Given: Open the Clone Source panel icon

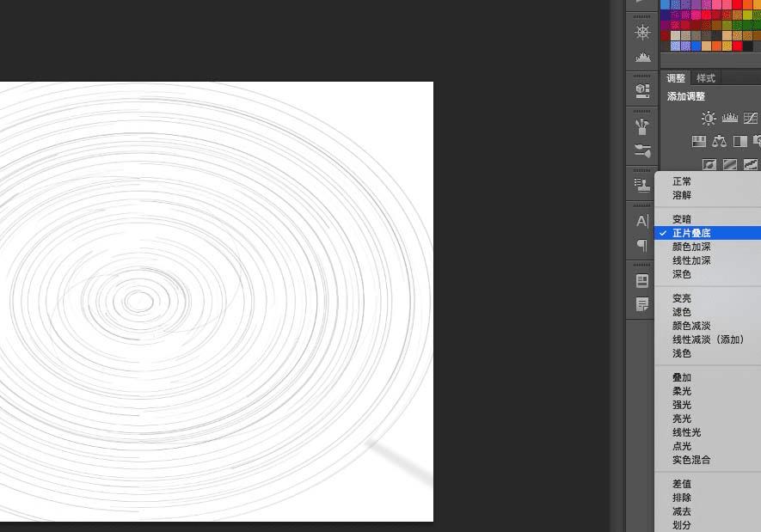Looking at the screenshot, I should pyautogui.click(x=642, y=185).
